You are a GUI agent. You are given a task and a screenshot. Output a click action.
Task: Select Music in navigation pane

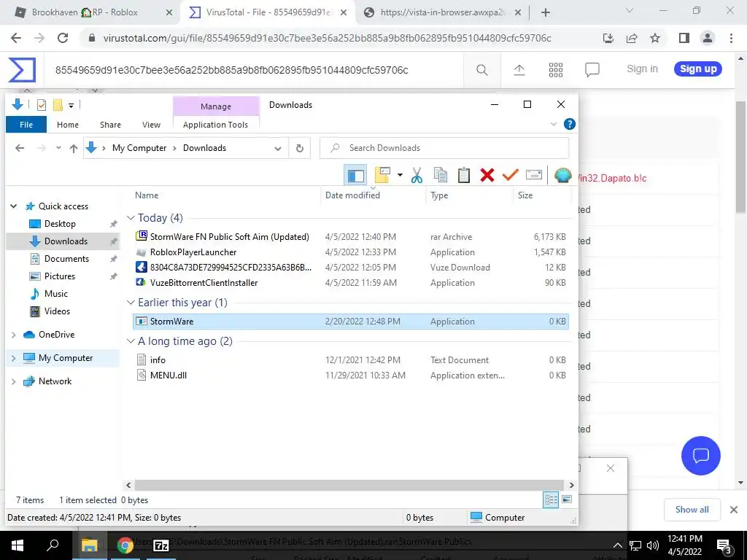55,294
